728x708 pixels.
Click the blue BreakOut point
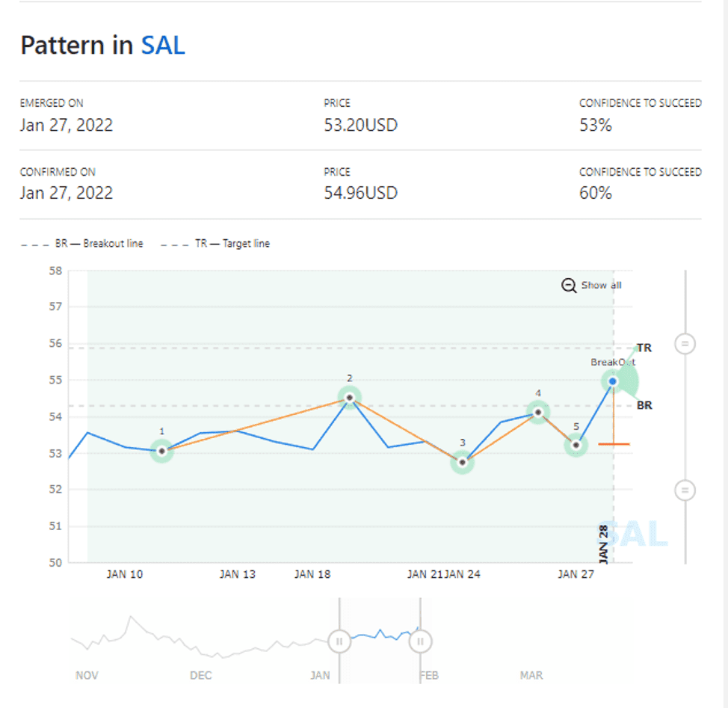pos(613,381)
